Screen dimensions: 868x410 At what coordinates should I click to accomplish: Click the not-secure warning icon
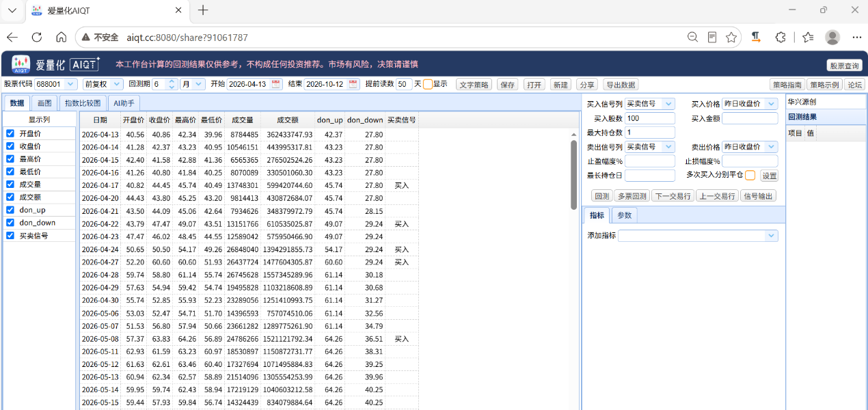[85, 38]
